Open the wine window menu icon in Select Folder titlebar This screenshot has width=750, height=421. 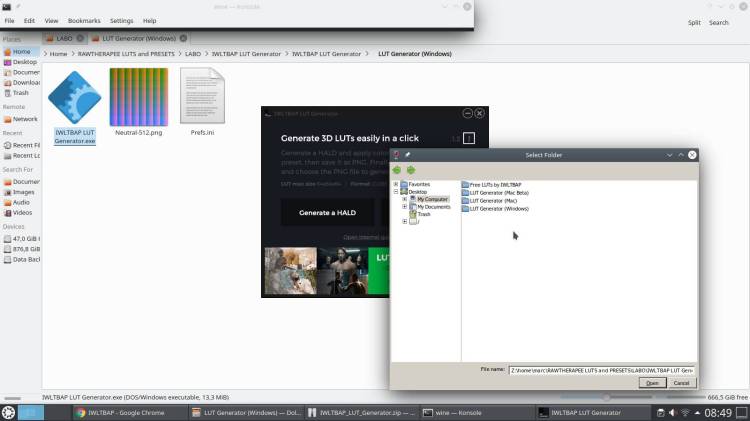pyautogui.click(x=396, y=155)
